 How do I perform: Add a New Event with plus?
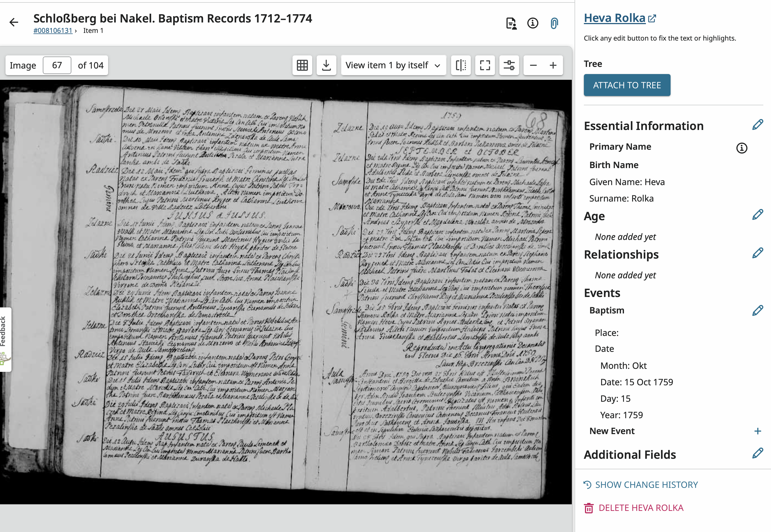point(757,431)
